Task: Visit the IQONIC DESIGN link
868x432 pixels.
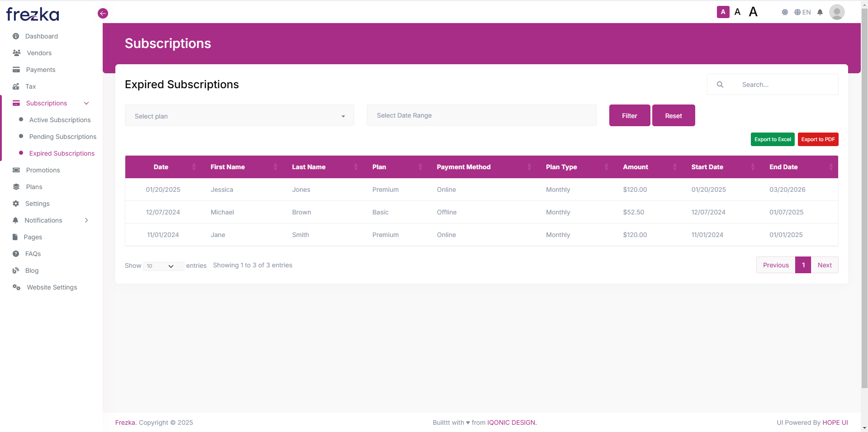Action: tap(511, 423)
